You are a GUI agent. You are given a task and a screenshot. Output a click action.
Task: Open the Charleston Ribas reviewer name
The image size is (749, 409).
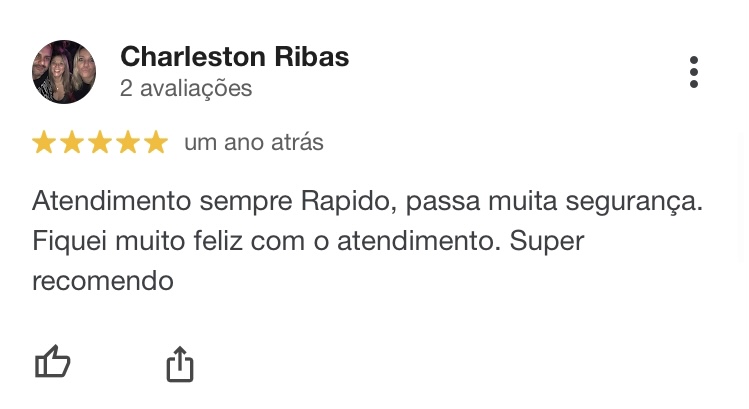[x=235, y=56]
